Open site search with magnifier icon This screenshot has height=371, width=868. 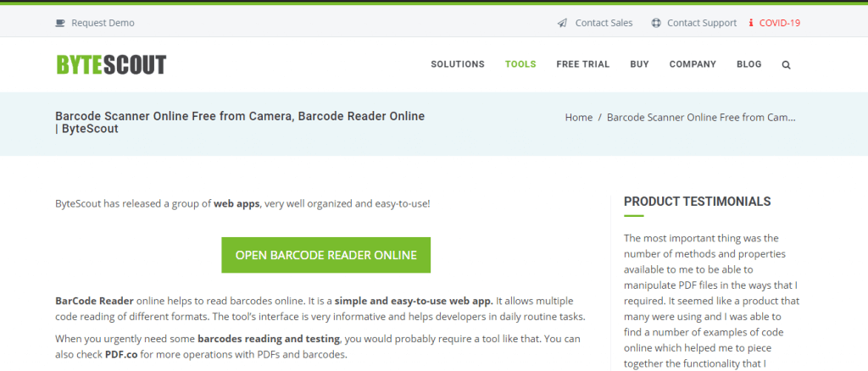[786, 64]
